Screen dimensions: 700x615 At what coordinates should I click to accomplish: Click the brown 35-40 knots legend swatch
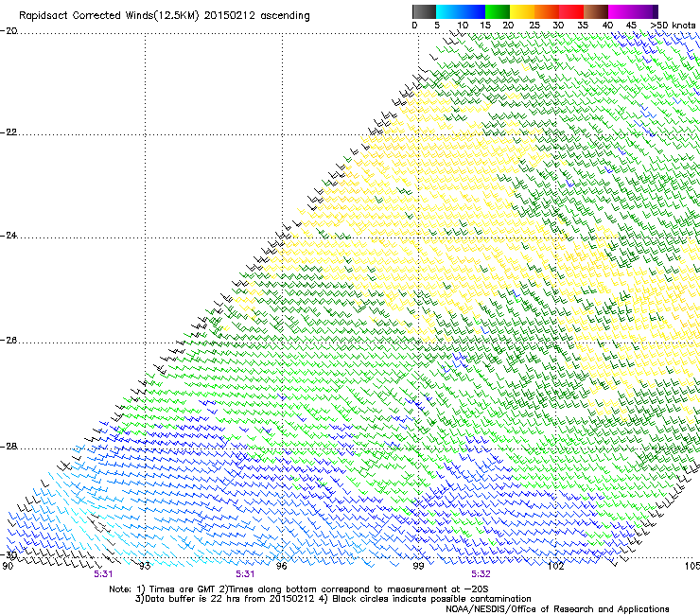pos(596,11)
